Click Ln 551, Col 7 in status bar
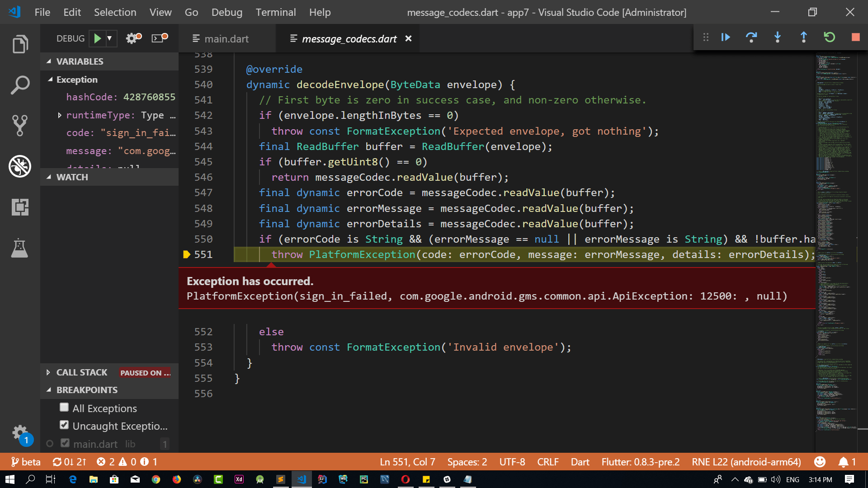Screen dimensions: 868x488 (x=407, y=462)
